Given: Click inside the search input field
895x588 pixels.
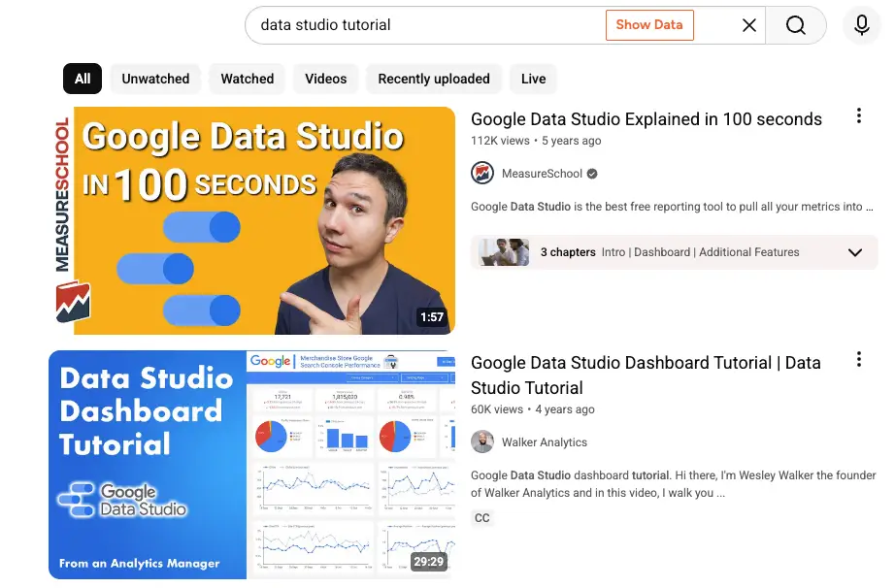Looking at the screenshot, I should pyautogui.click(x=427, y=25).
